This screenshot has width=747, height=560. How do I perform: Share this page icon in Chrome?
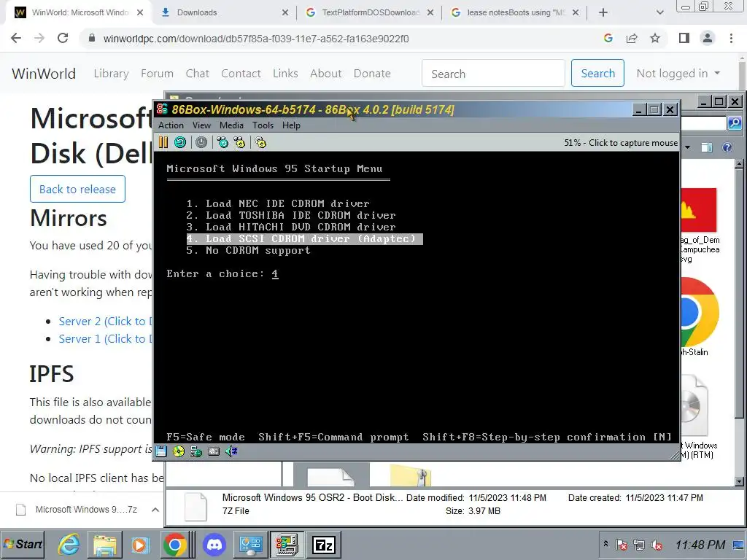[632, 38]
